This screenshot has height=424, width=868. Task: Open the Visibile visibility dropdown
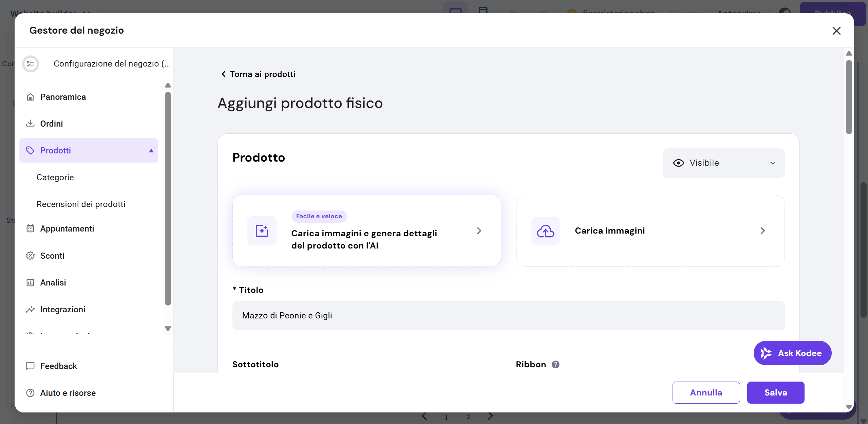pos(723,163)
